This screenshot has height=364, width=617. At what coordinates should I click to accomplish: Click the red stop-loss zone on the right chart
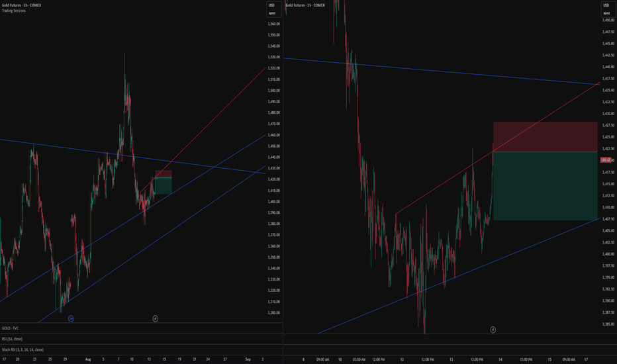click(546, 137)
